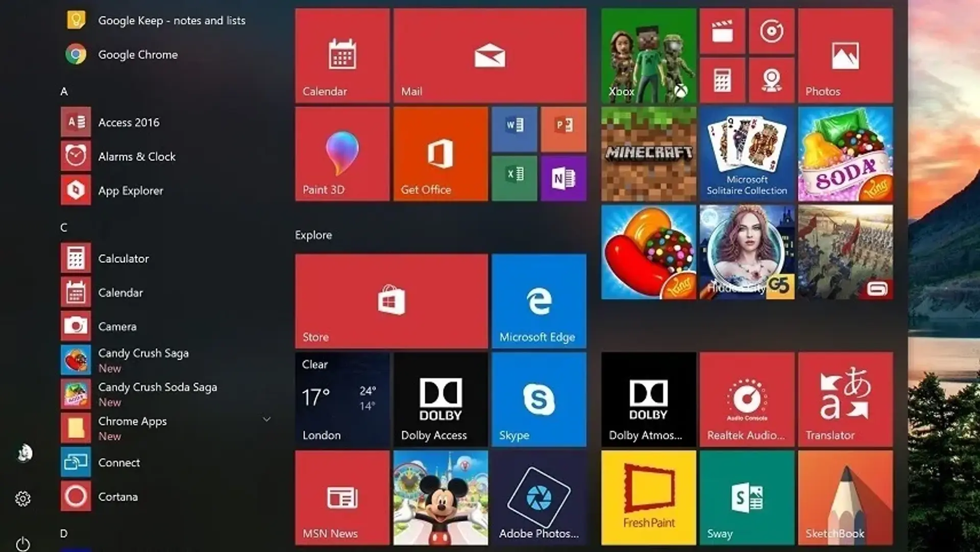Click the Get Office tile
This screenshot has width=980, height=552.
[440, 154]
